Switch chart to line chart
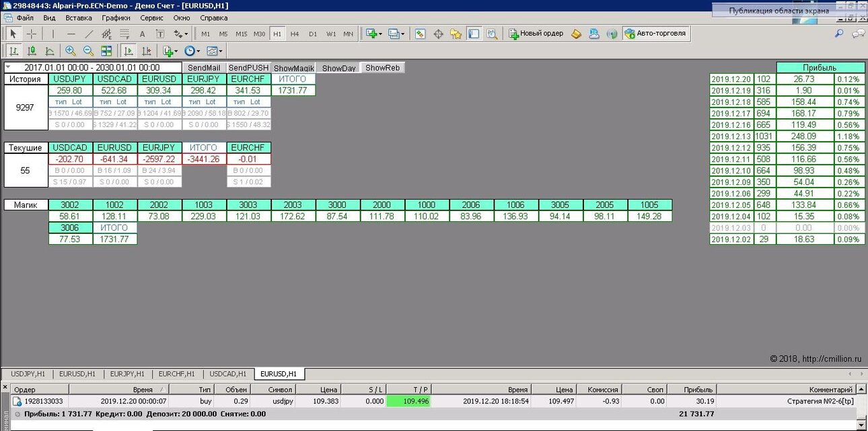 tap(49, 51)
